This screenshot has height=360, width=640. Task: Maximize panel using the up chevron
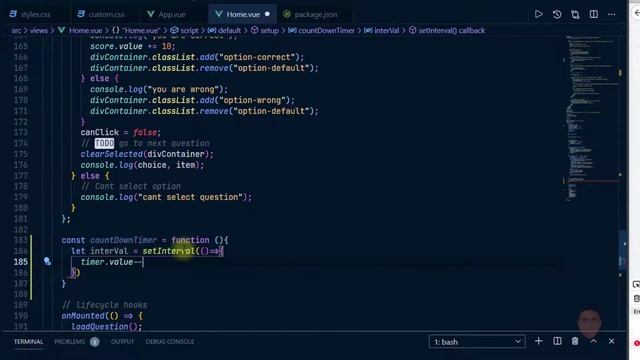tap(593, 341)
